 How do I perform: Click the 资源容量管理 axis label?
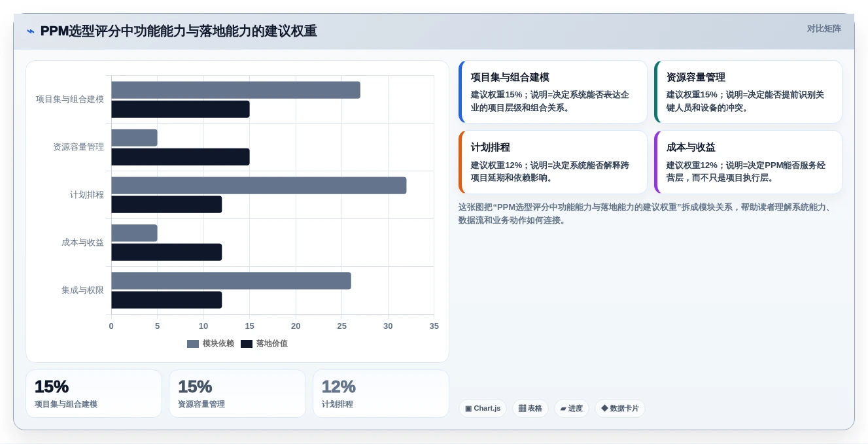78,147
